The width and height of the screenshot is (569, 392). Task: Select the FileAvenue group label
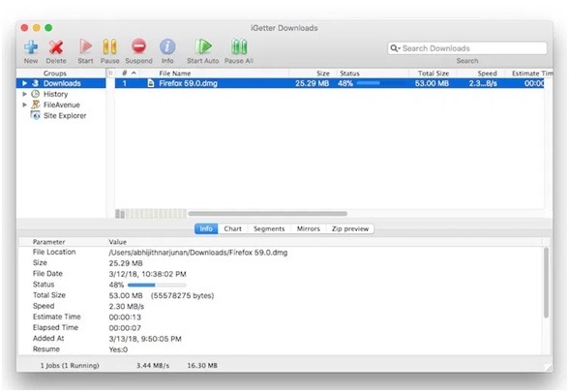(x=62, y=105)
